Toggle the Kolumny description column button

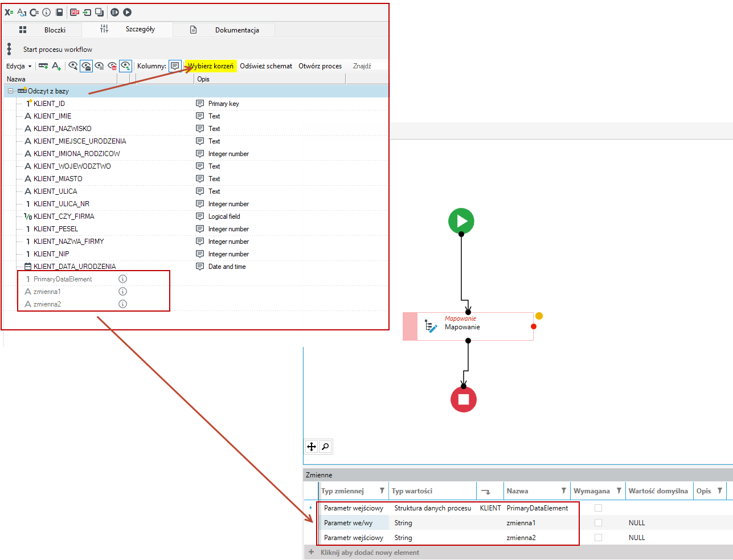click(x=175, y=66)
